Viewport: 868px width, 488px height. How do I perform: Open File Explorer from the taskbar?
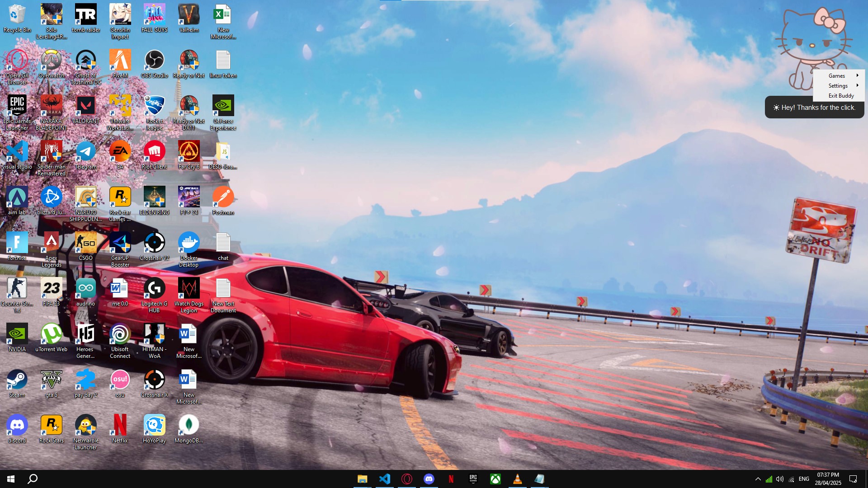pos(362,479)
